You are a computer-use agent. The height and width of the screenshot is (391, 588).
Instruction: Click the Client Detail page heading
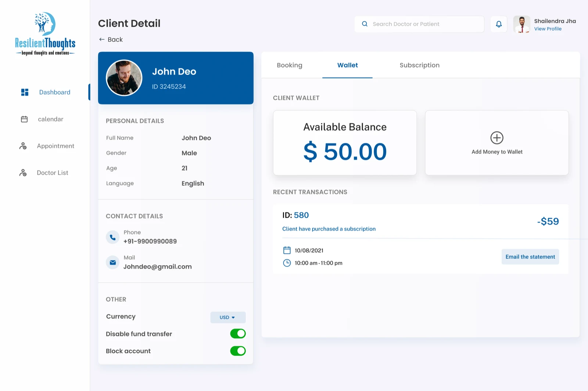(x=129, y=23)
